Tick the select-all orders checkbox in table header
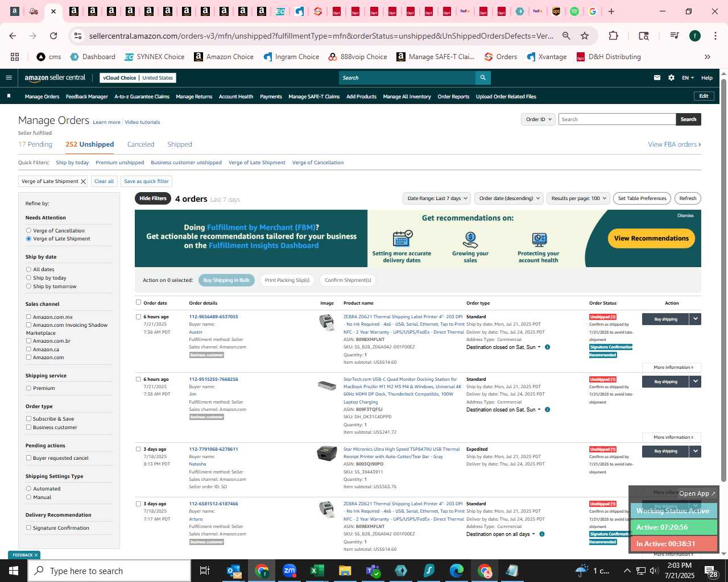The image size is (728, 582). [138, 302]
